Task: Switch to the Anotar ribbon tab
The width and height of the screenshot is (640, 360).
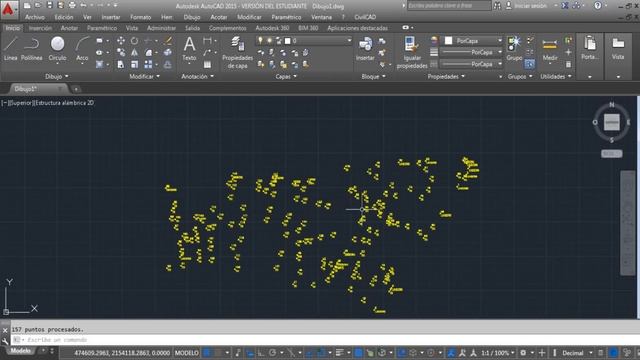Action: (x=69, y=28)
